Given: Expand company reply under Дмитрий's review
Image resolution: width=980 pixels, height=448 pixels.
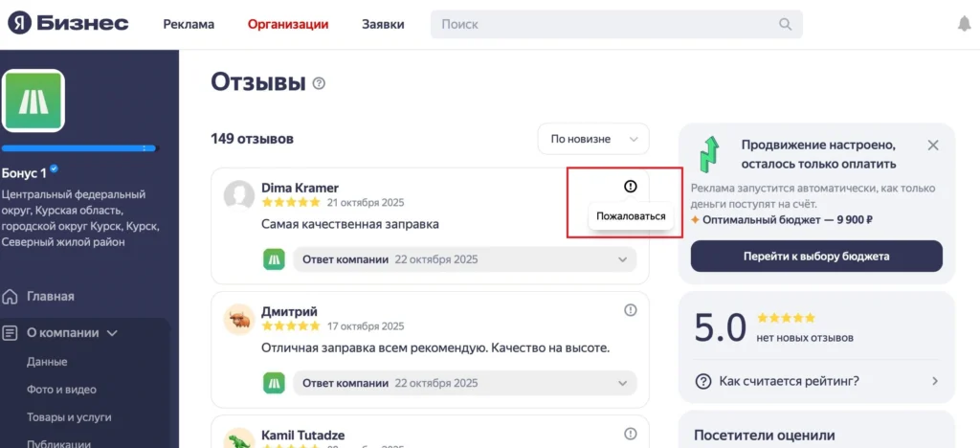Looking at the screenshot, I should (624, 383).
